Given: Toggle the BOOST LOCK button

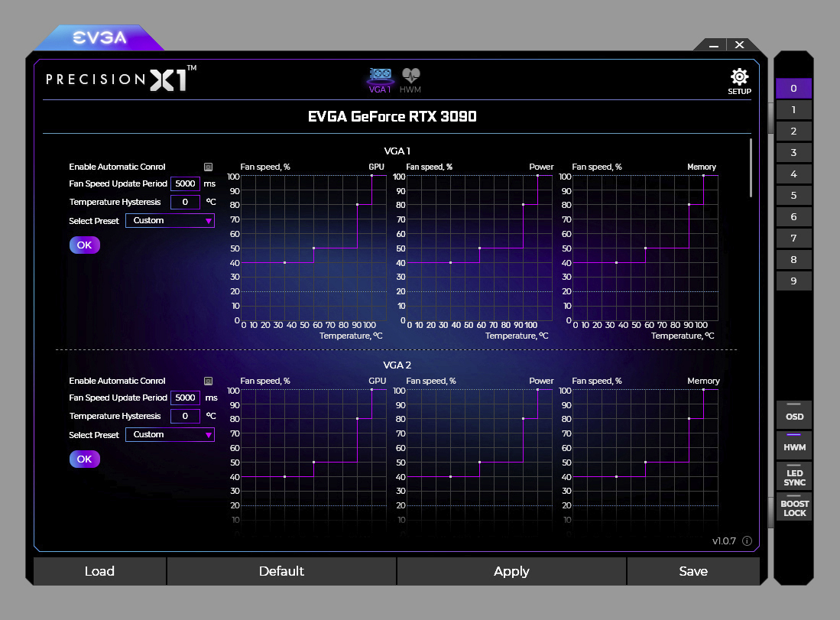Looking at the screenshot, I should 794,506.
